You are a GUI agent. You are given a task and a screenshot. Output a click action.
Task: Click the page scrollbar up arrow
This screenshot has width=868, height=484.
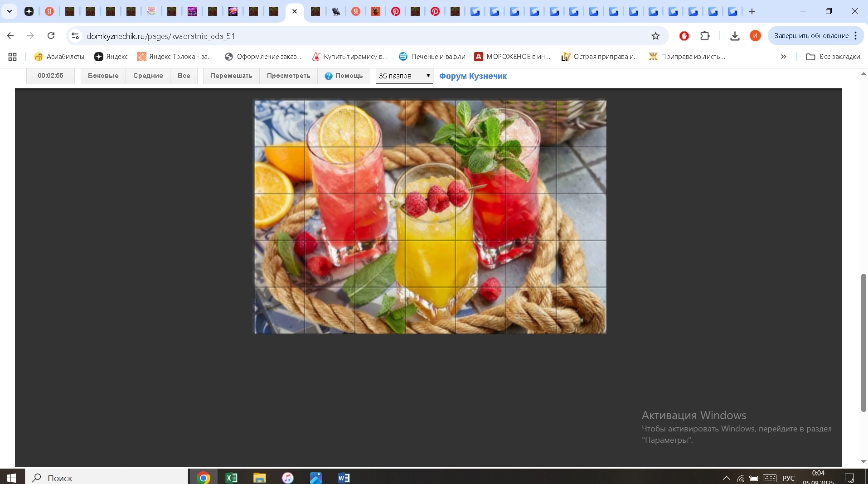click(863, 73)
